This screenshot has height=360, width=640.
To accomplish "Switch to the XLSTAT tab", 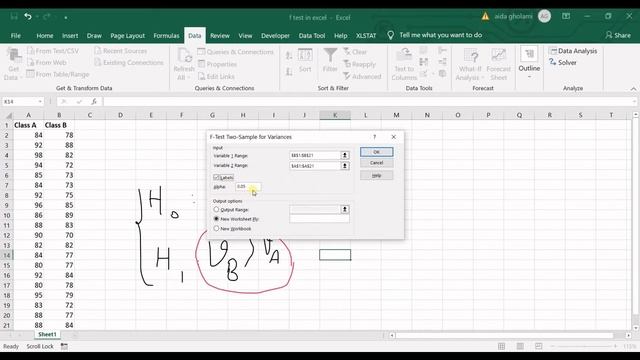I will click(366, 36).
